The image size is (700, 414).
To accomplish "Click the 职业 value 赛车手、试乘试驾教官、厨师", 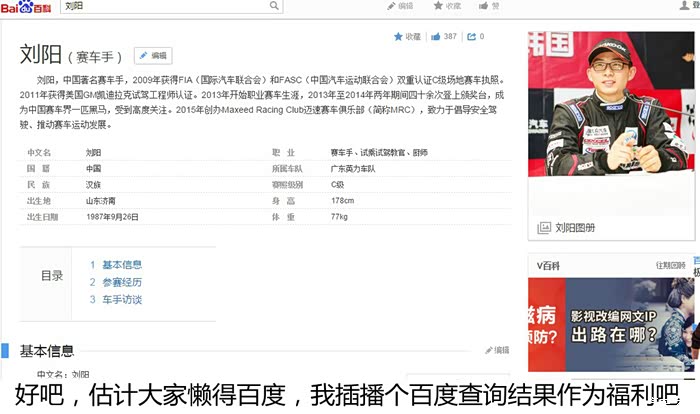I will (379, 153).
